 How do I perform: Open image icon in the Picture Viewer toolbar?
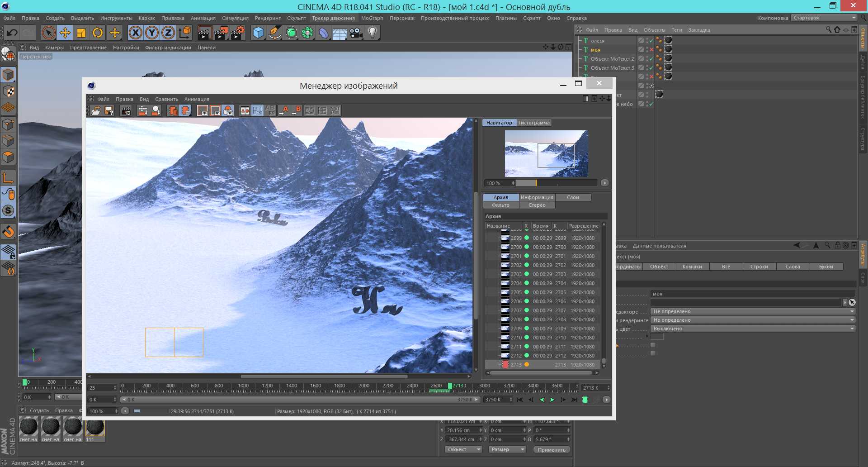tap(96, 111)
